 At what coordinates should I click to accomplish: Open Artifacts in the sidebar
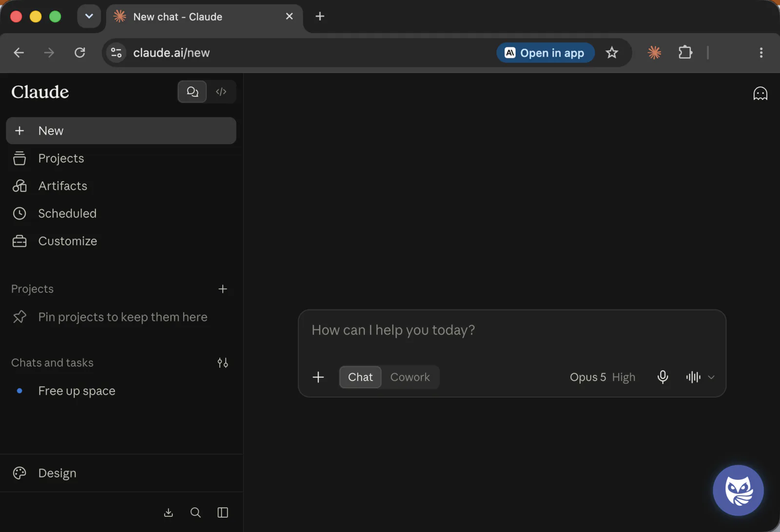tap(121, 186)
